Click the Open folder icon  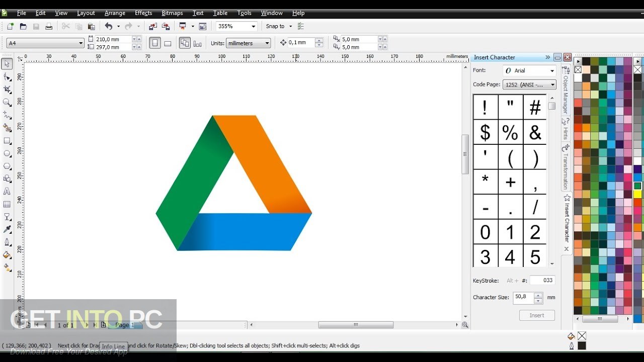(23, 26)
